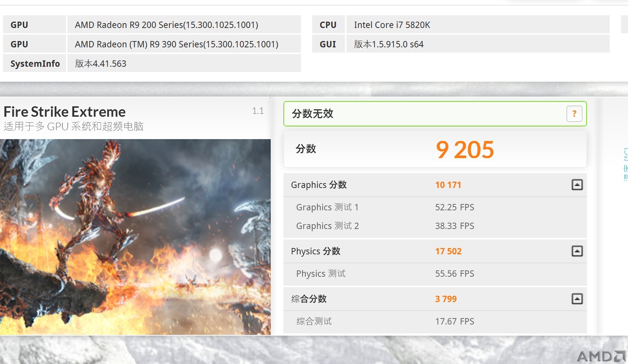Click the Physics 测试 row label

pyautogui.click(x=321, y=274)
